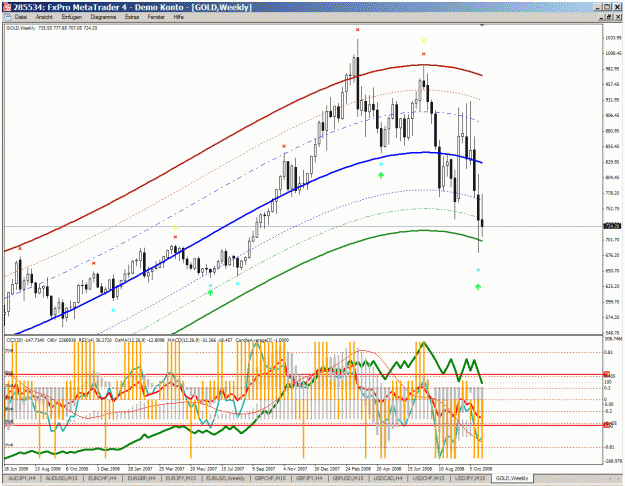625x486 pixels.
Task: Select the active GOLD,Weekly chart tab
Action: 512,478
